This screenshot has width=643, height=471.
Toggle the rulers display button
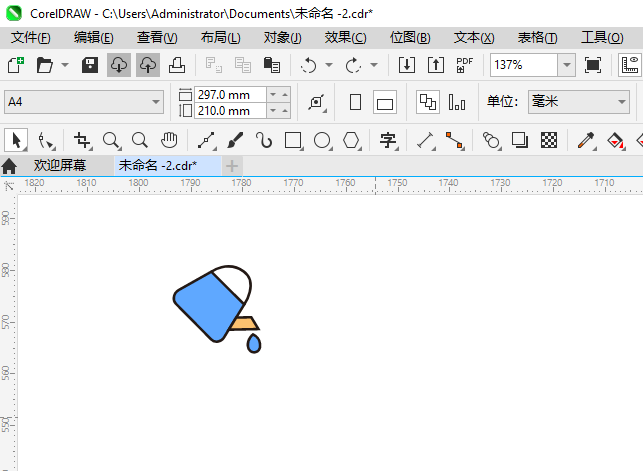(x=630, y=65)
